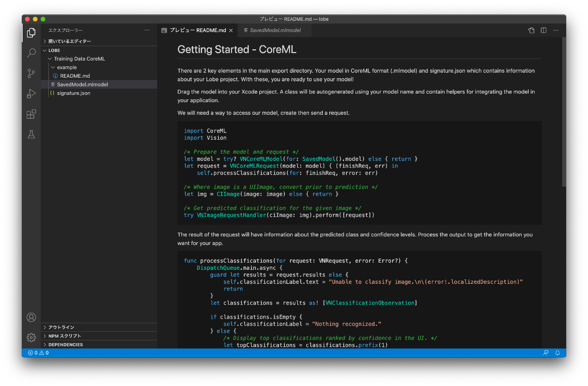
Task: Select SavedModel.mlmodel in the file tree
Action: click(x=99, y=85)
